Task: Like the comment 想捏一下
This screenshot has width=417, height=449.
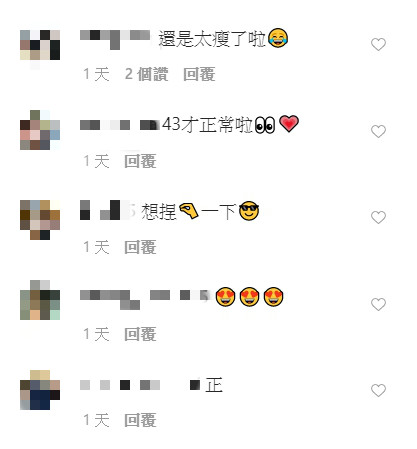Action: [378, 217]
